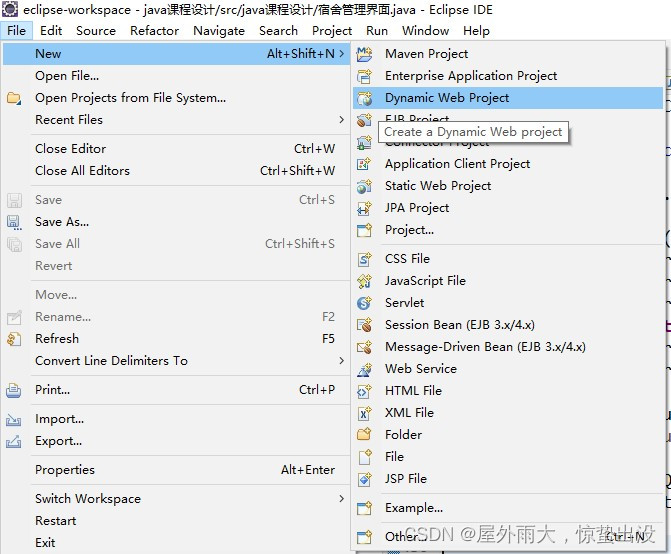Screen dimensions: 671x554
Task: Open the Help menu
Action: coord(476,31)
